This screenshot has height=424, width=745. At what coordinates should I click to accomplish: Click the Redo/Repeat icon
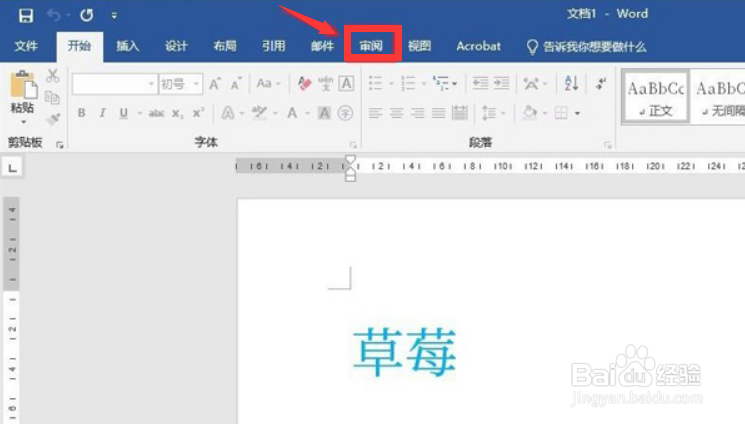tap(86, 16)
